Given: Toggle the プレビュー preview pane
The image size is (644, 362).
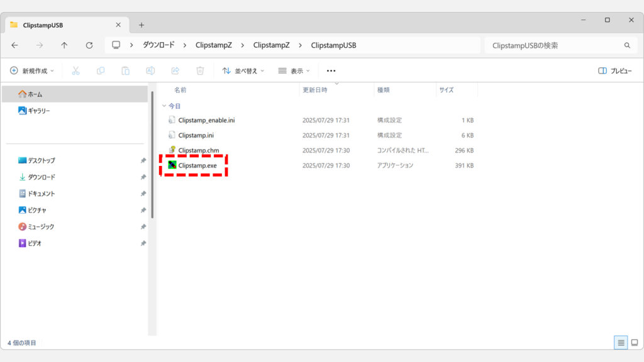Looking at the screenshot, I should (615, 71).
